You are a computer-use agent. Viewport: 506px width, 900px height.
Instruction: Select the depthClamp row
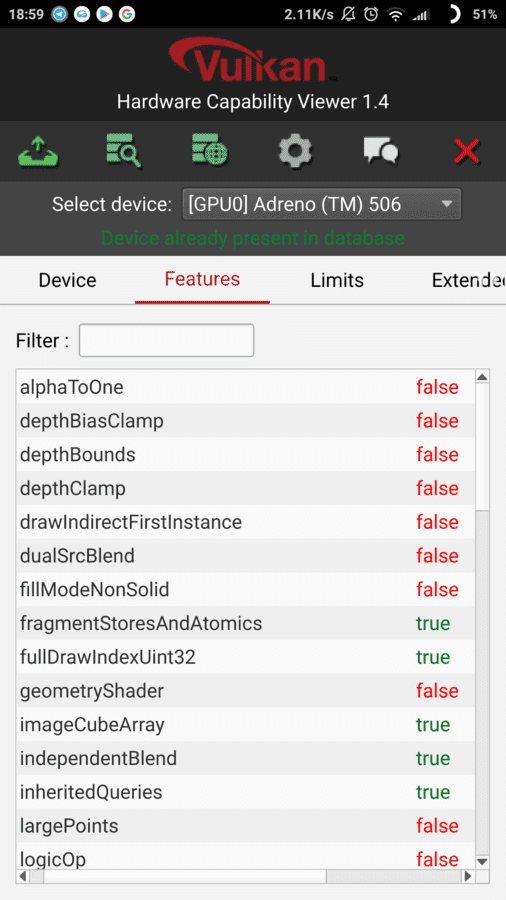(246, 488)
